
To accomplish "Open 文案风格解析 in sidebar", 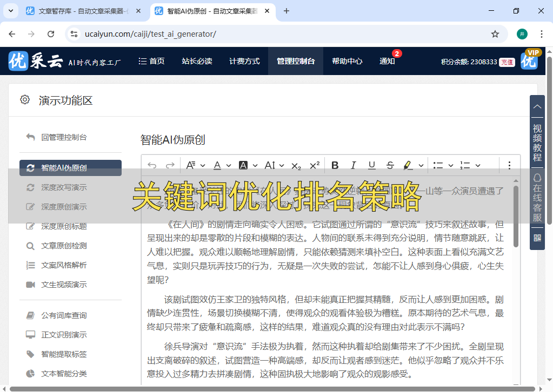I will [63, 265].
